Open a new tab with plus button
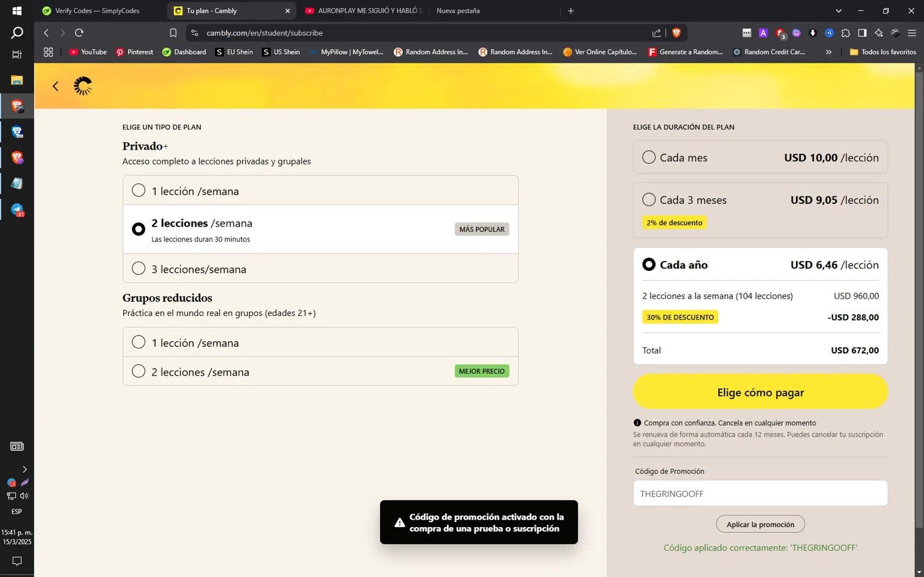This screenshot has height=577, width=924. (571, 10)
